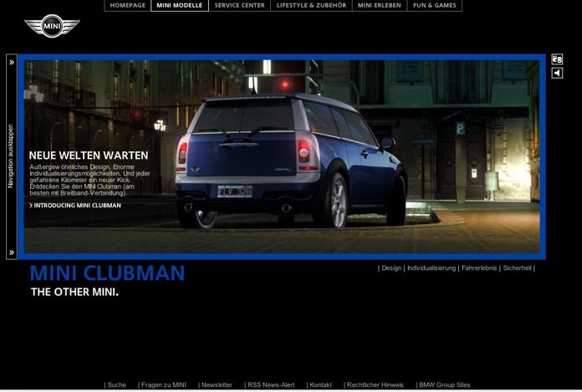This screenshot has height=392, width=582.
Task: Subscribe via the RSS News-Alert footer link
Action: 271,385
